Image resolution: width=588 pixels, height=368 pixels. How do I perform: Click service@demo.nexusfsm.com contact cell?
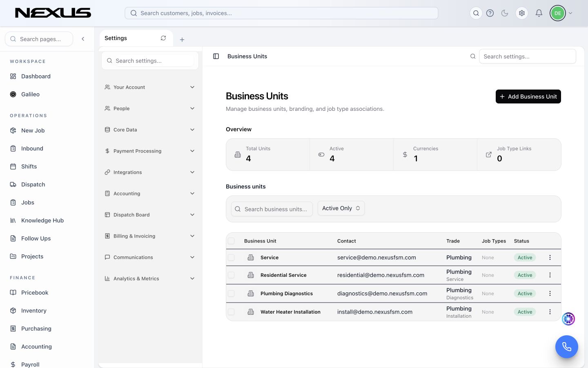(376, 258)
